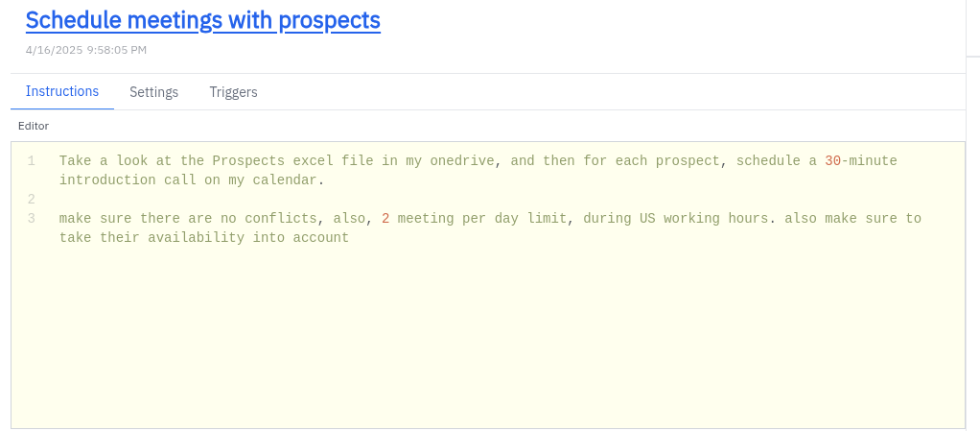Viewport: 980px width, 431px height.
Task: Place cursor on the red 2 meeting limit number
Action: click(x=385, y=219)
